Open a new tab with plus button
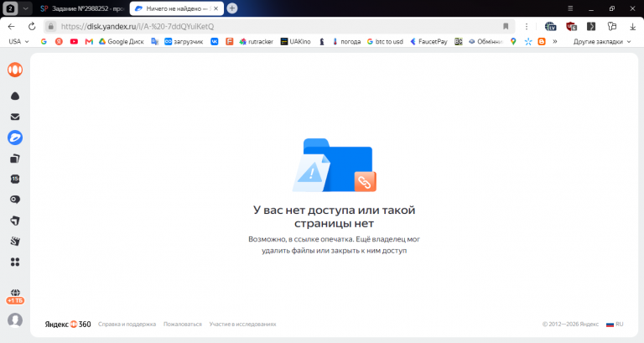This screenshot has height=343, width=644. tap(232, 8)
